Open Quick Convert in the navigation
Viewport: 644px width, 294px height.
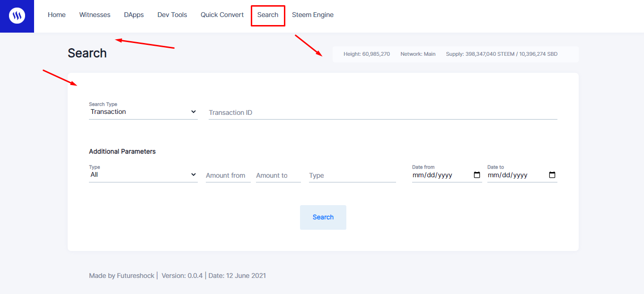point(222,15)
